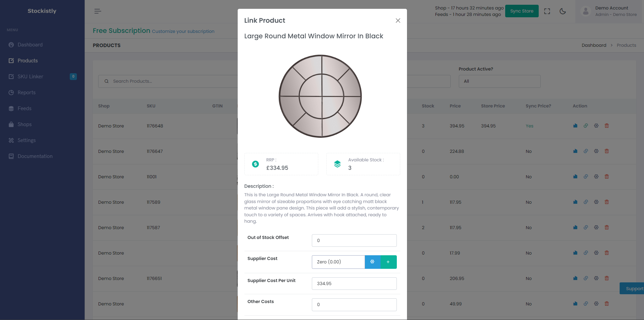The width and height of the screenshot is (644, 320).
Task: Navigate to Reports from the sidebar
Action: click(26, 92)
